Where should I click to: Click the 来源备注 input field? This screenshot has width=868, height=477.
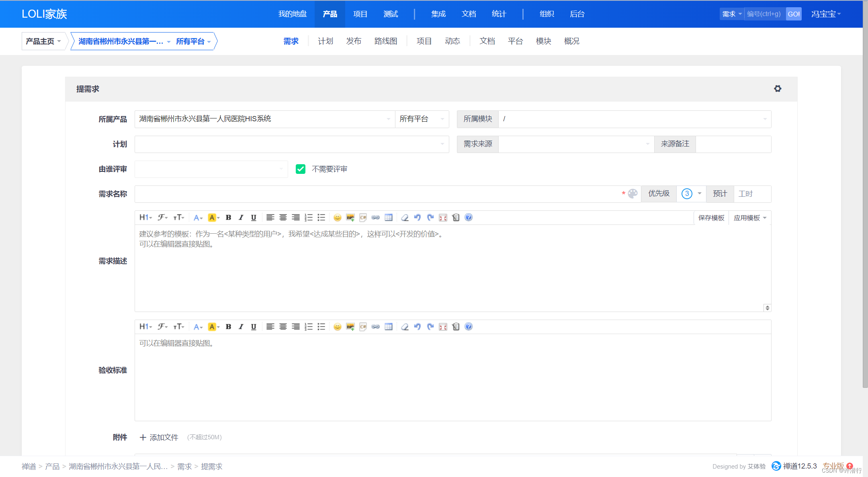click(x=733, y=144)
